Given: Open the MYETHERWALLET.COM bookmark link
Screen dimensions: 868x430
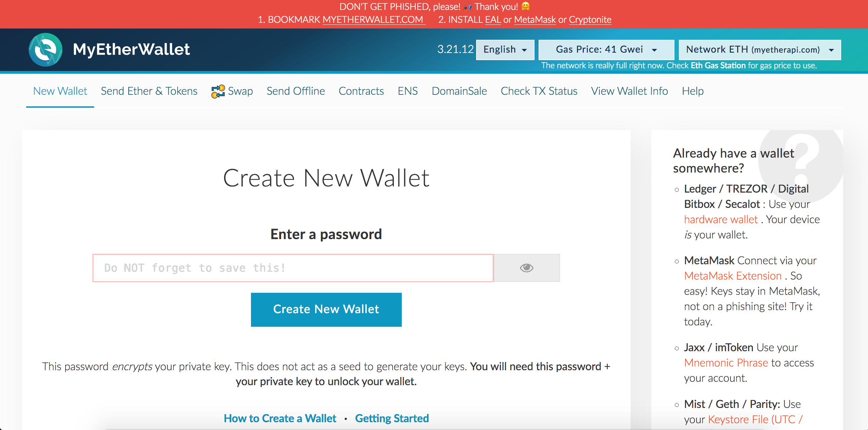Looking at the screenshot, I should click(x=374, y=19).
